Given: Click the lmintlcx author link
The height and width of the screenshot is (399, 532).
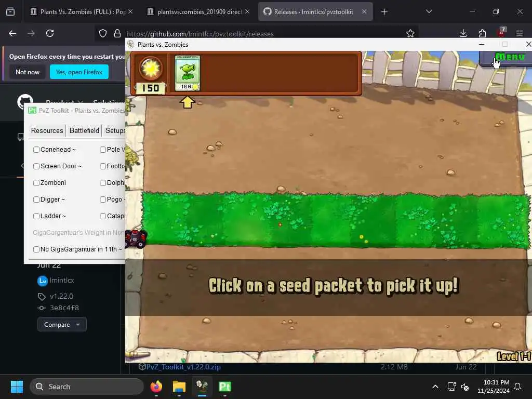Looking at the screenshot, I should 62,280.
